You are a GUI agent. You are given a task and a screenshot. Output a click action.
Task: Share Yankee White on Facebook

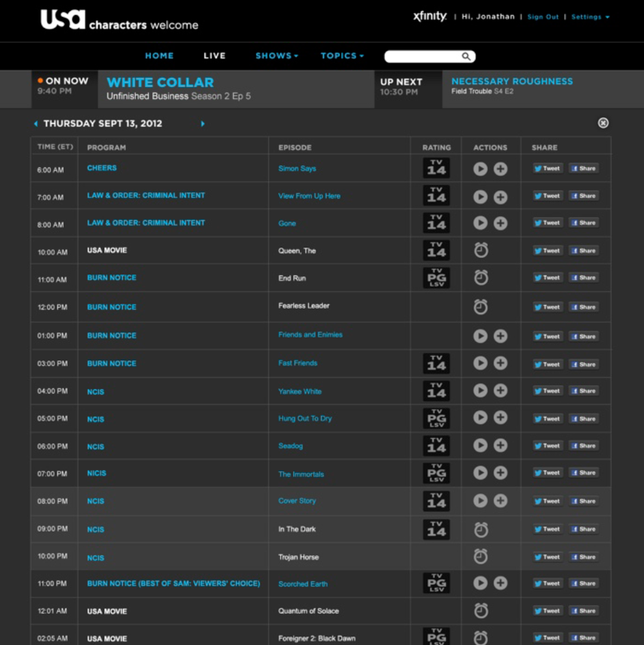[583, 391]
